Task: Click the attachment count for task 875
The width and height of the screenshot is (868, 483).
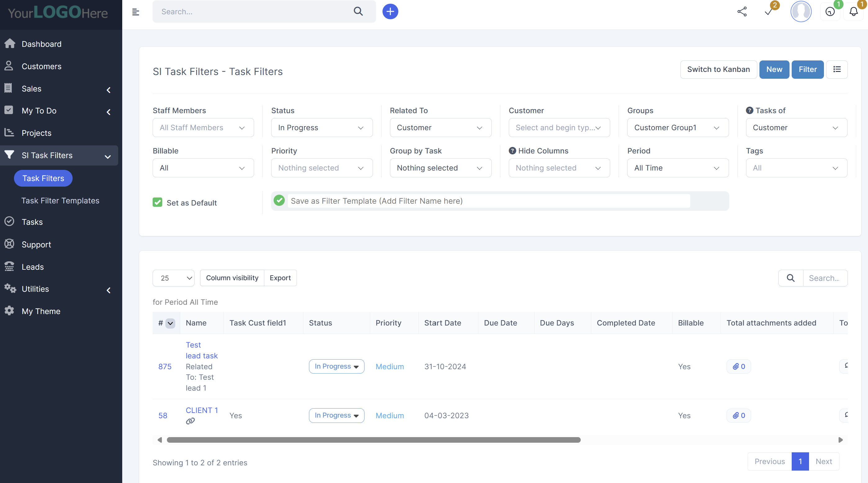Action: point(739,366)
